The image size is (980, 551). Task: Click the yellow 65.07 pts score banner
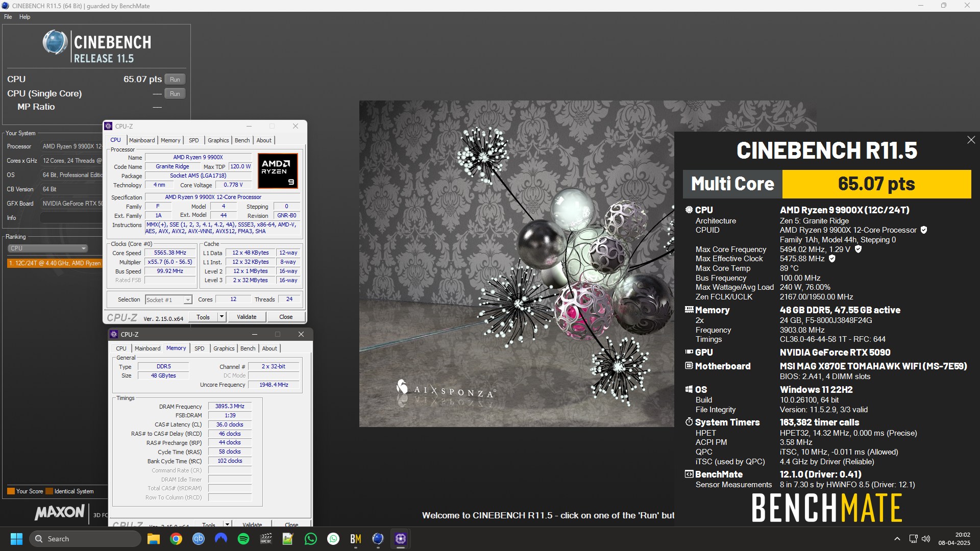876,184
